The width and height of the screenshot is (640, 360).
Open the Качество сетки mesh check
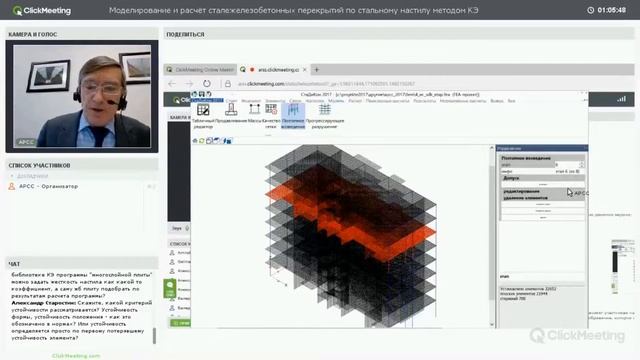271,116
